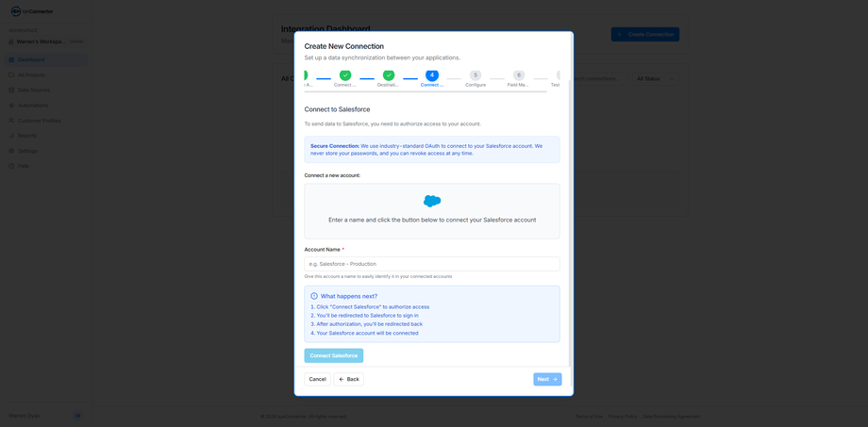This screenshot has width=868, height=427.
Task: Click completed Destination step checkmark circle
Action: coord(389,75)
